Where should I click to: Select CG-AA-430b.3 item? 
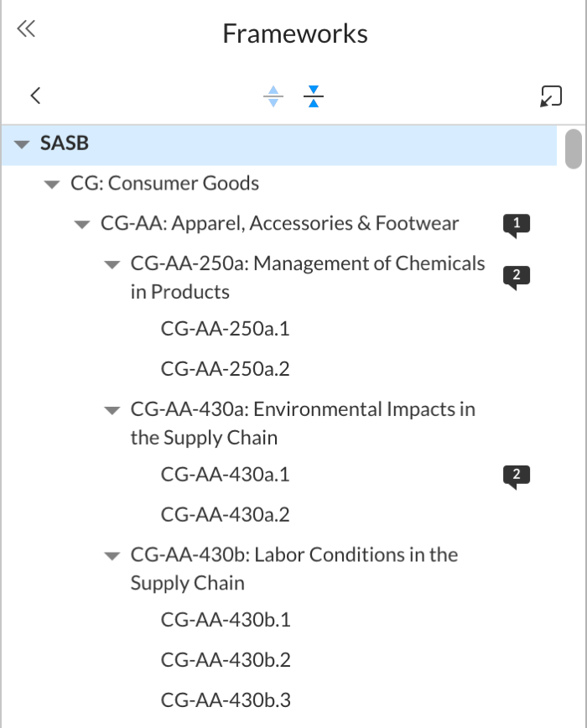tap(225, 699)
